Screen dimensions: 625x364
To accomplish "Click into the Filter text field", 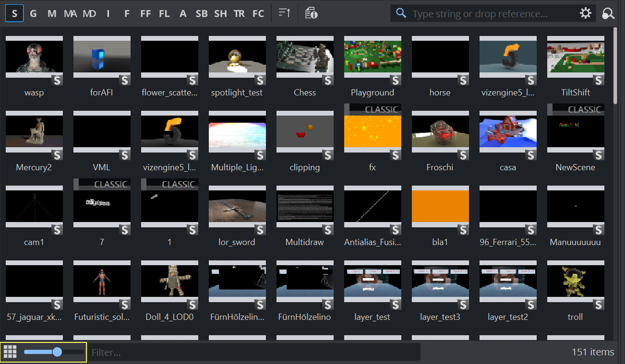I will click(254, 352).
